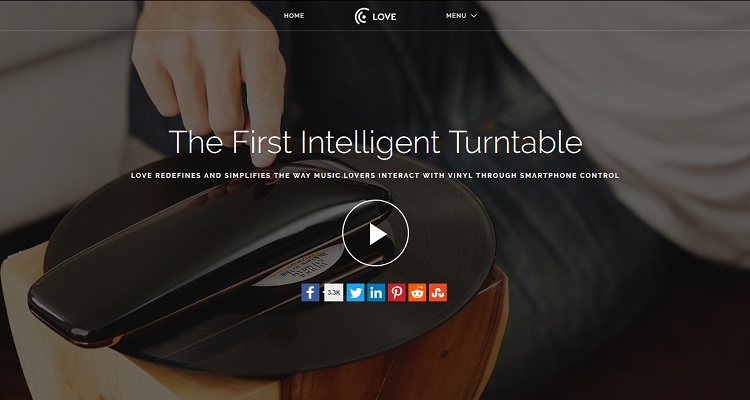Click the crescent LOVE logo symbol
Image resolution: width=750 pixels, height=400 pixels.
[x=362, y=16]
